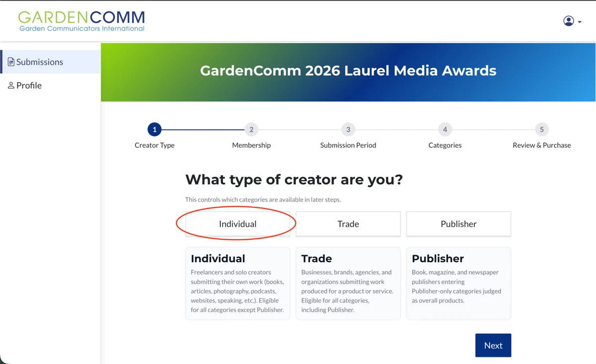Click the Membership step label
596x364 pixels.
coord(251,146)
